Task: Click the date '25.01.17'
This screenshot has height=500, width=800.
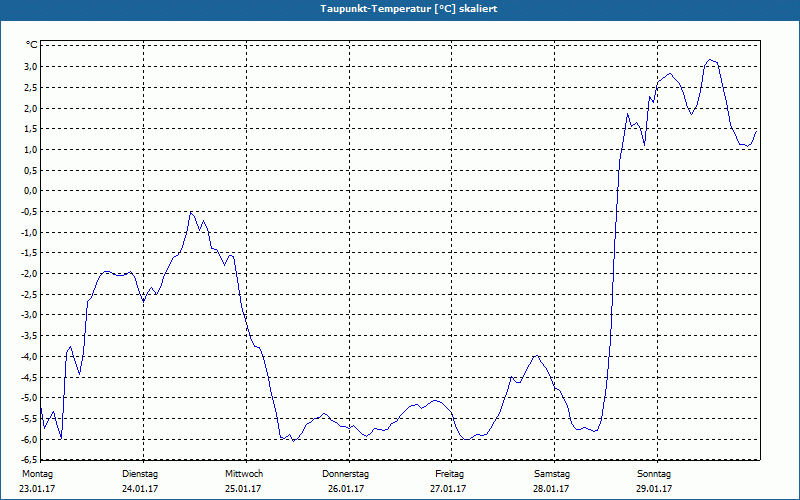Action: point(243,489)
